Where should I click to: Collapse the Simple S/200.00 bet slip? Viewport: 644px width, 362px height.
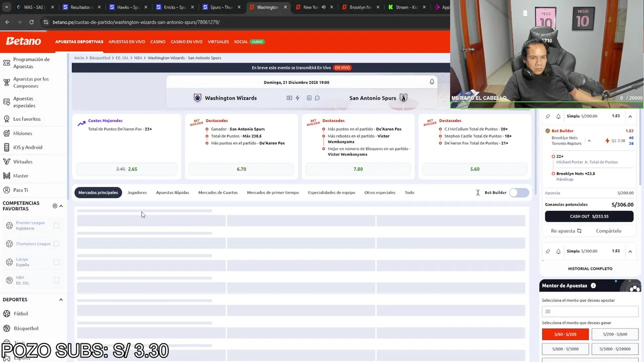(630, 116)
